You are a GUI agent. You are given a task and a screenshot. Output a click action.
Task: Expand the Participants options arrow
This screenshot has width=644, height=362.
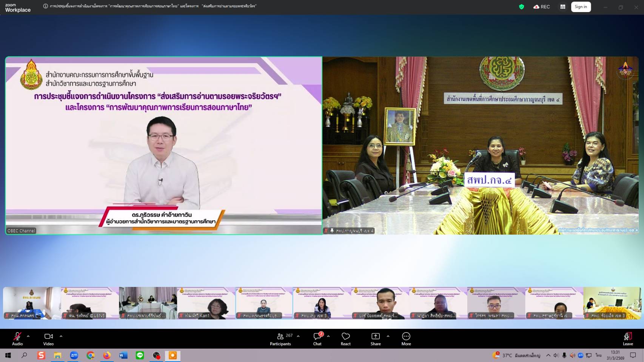point(298,336)
